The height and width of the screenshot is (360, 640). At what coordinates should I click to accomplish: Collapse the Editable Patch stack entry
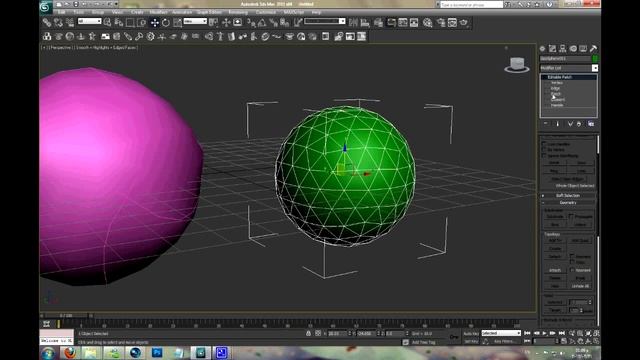click(544, 77)
